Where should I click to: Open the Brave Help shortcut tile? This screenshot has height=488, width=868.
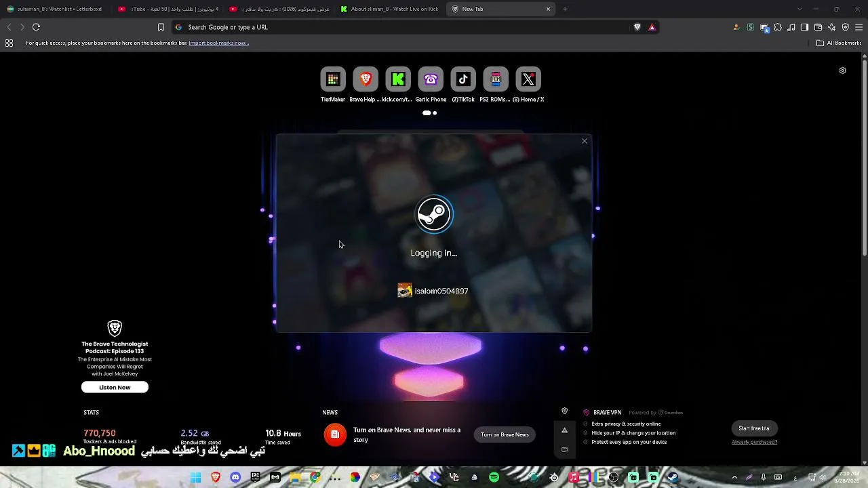click(366, 80)
